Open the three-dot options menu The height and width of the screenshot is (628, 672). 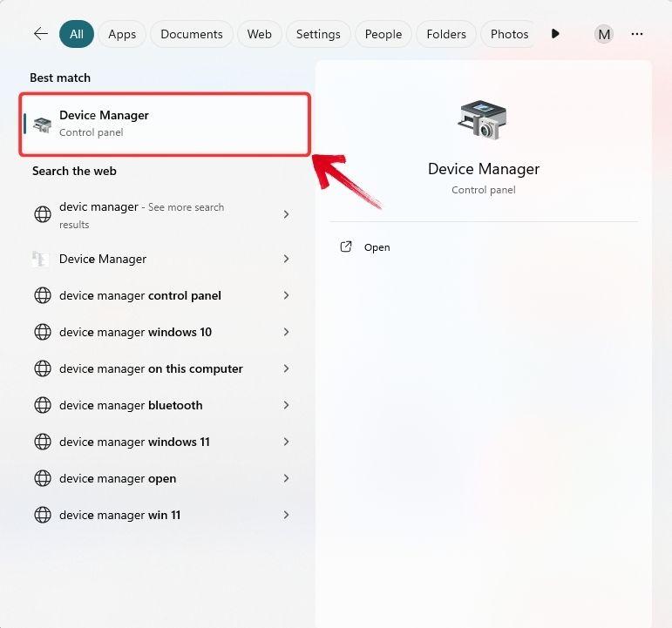click(x=637, y=34)
